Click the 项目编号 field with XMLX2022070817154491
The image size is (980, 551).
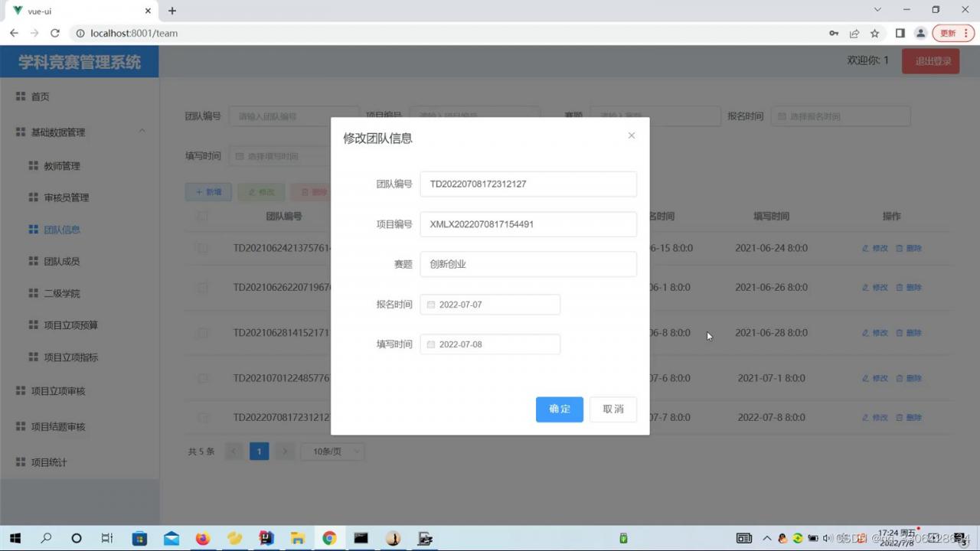click(x=528, y=224)
